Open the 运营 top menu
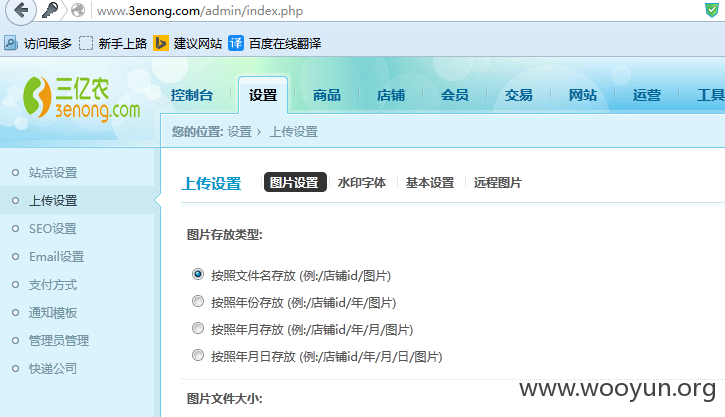The height and width of the screenshot is (417, 725). pos(646,95)
